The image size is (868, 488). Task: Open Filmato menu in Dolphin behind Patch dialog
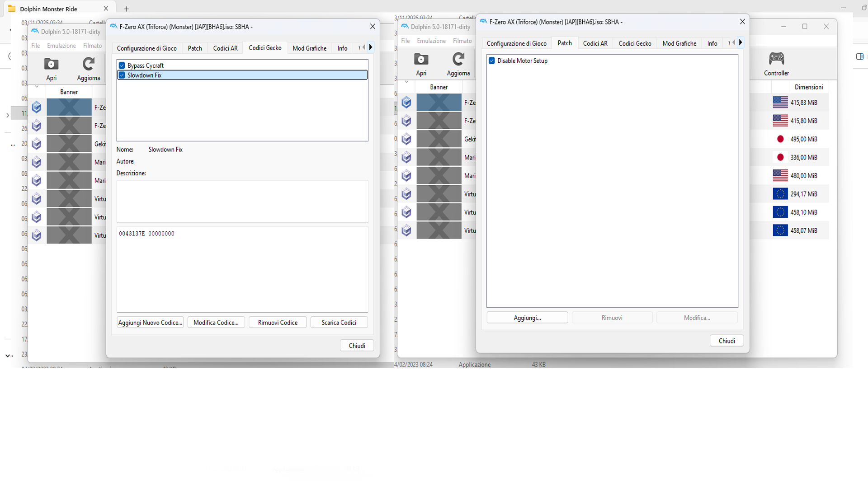(462, 41)
